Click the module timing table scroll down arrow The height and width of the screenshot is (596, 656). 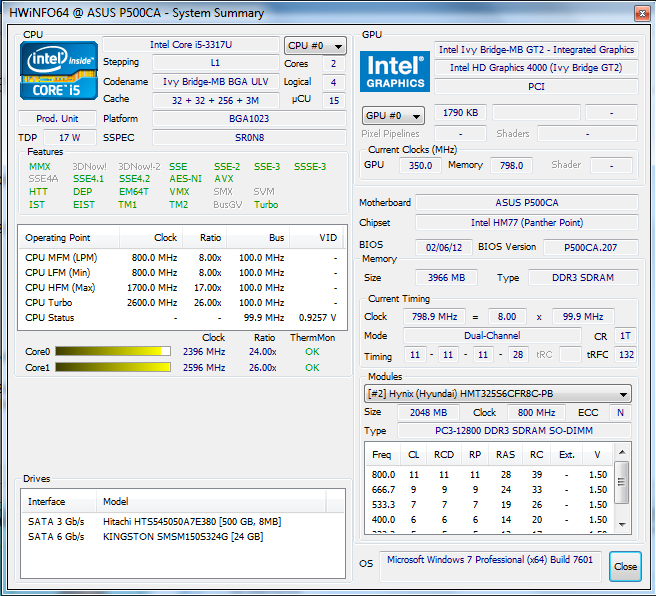click(x=622, y=524)
